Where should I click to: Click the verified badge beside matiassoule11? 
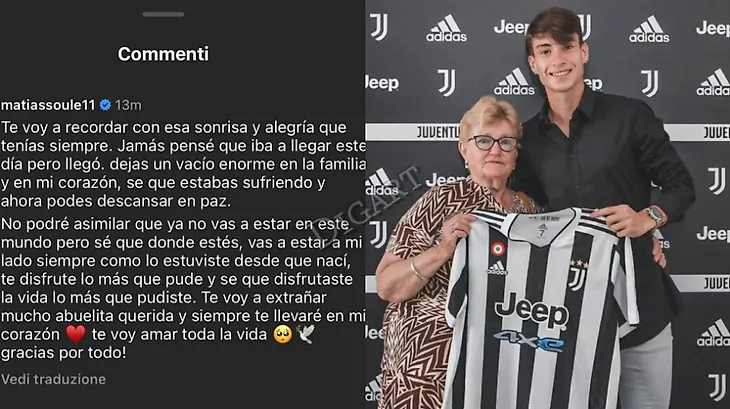point(106,105)
